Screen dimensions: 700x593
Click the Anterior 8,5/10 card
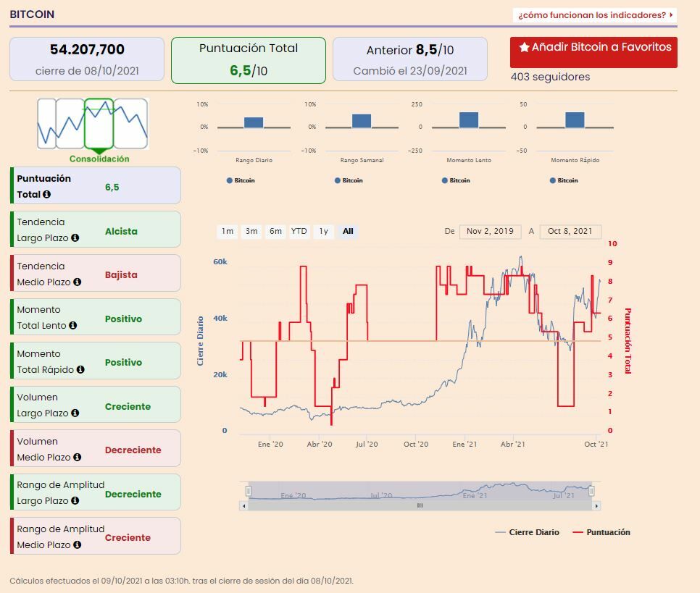(x=410, y=59)
